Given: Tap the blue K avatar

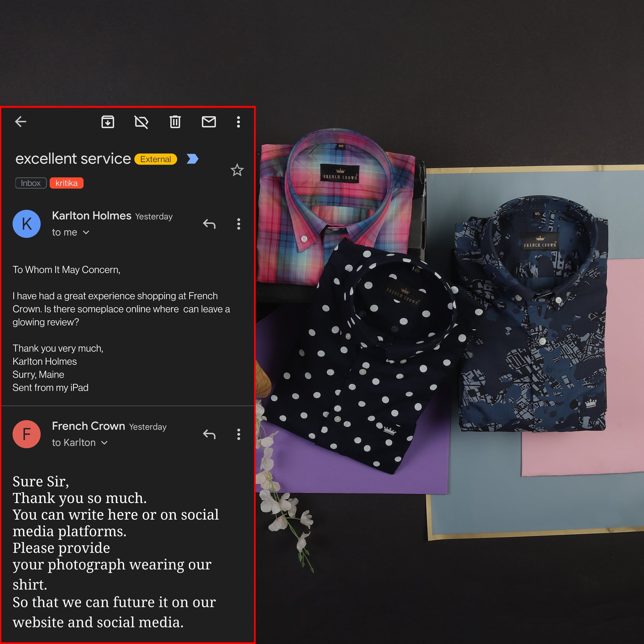Looking at the screenshot, I should pos(27,224).
